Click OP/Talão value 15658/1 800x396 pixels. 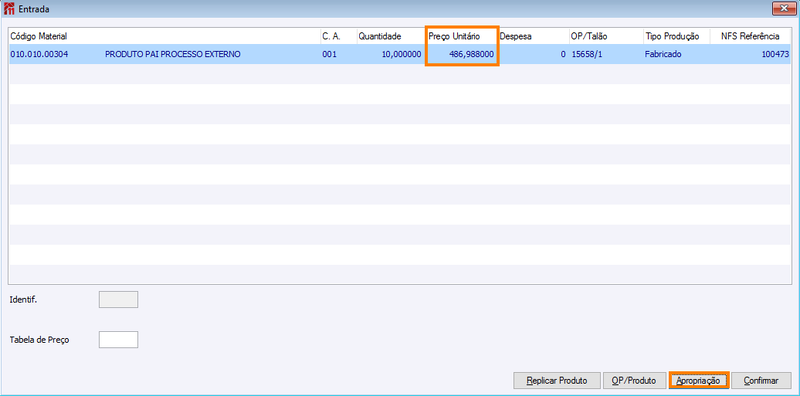[588, 54]
